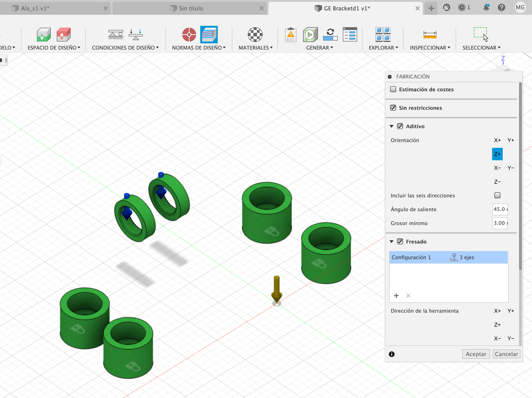
Task: Select Y− tool direction under Fresado
Action: (x=511, y=339)
